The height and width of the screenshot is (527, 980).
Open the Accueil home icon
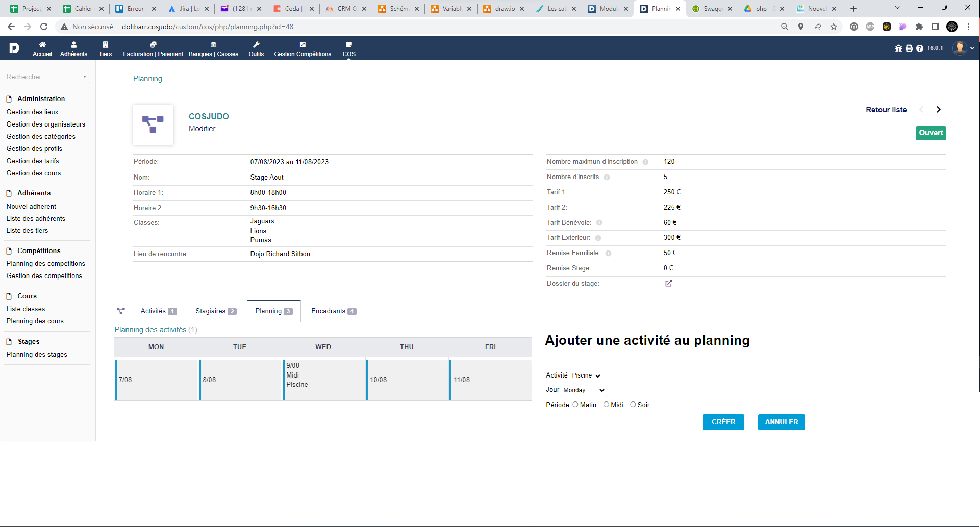tap(42, 45)
